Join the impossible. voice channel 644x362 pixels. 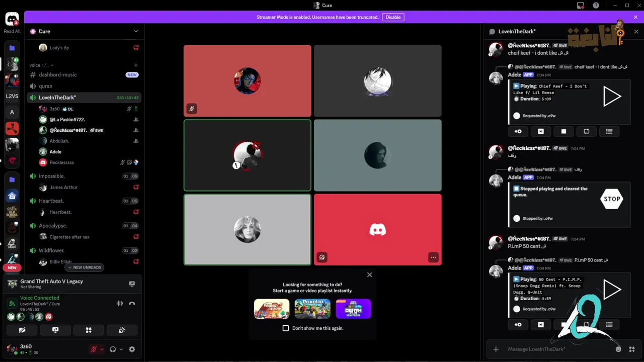pyautogui.click(x=84, y=176)
